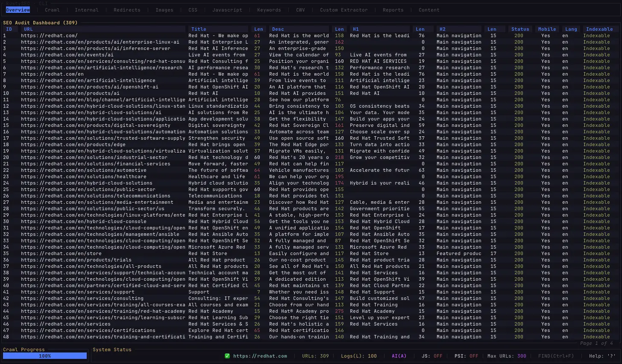Click the 'Featured produc' H2 cell
The image size is (622, 364).
[x=459, y=253]
